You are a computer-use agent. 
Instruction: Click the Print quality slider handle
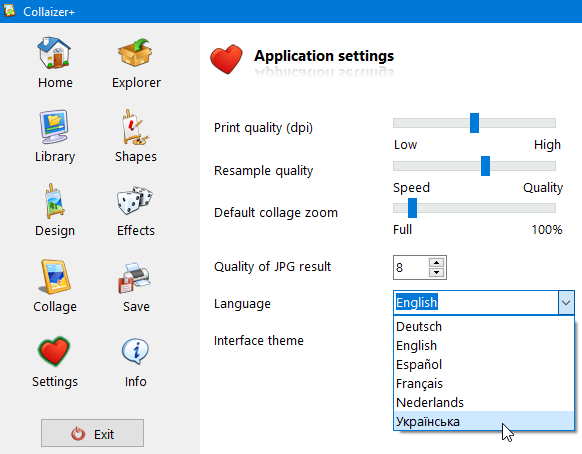tap(474, 123)
